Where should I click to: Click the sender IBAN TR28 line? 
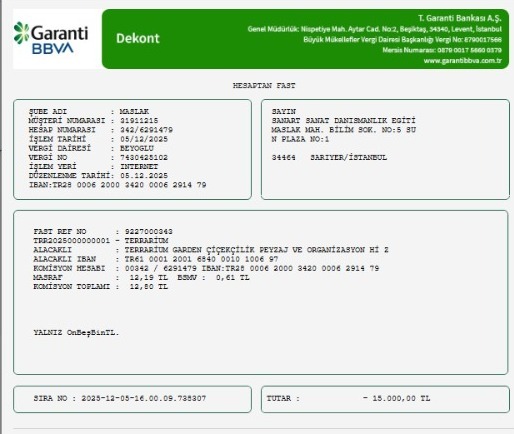pos(117,185)
